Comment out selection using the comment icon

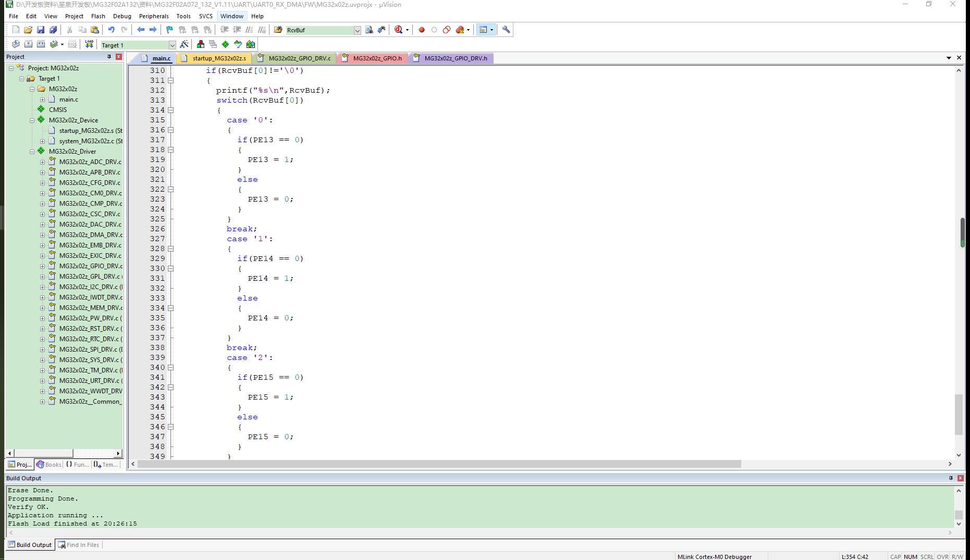pos(249,30)
